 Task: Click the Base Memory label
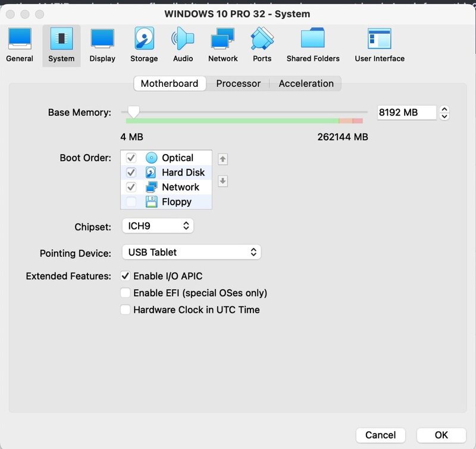(x=80, y=112)
